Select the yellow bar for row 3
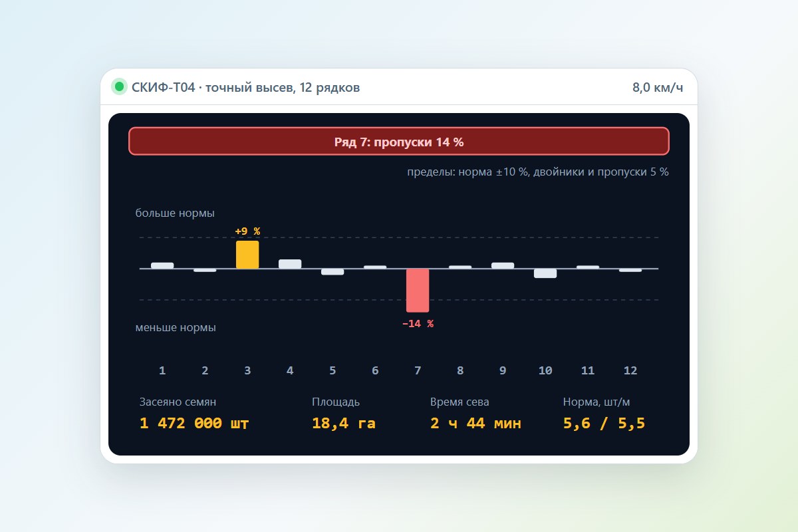 pos(247,255)
